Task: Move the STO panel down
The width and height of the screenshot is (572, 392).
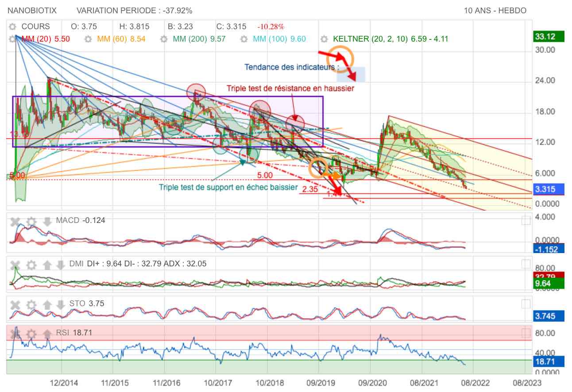Action: (x=61, y=304)
